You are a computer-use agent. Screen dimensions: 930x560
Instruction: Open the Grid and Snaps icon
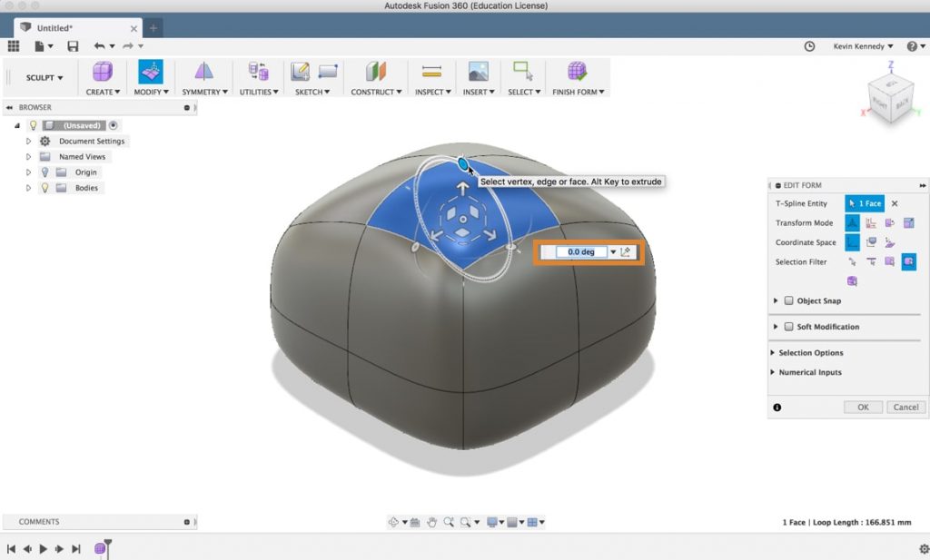pos(512,522)
